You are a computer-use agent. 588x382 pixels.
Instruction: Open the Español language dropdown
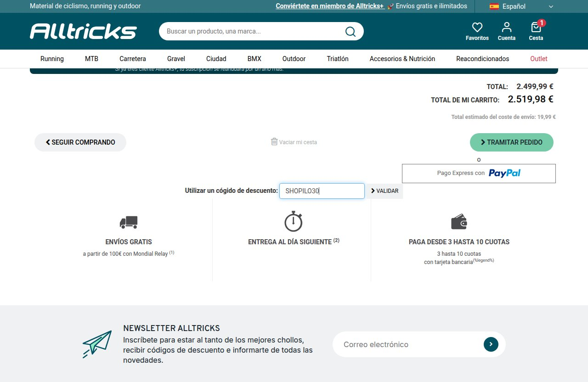coord(522,6)
